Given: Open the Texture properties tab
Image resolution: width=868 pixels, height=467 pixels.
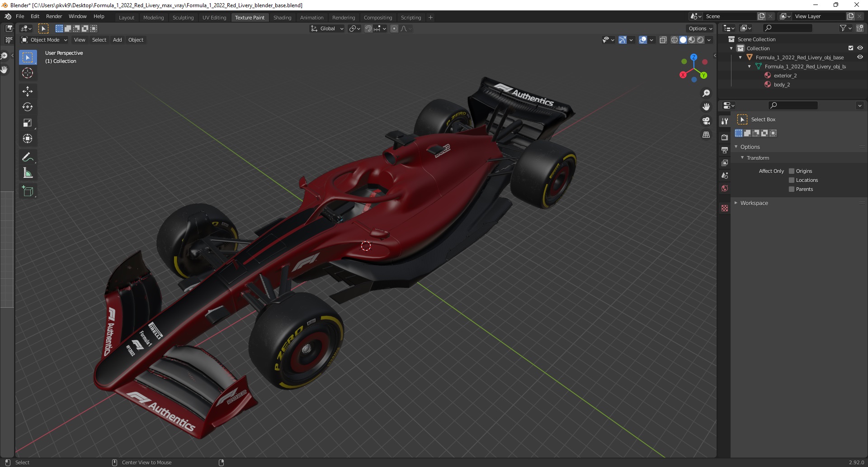Looking at the screenshot, I should [725, 208].
